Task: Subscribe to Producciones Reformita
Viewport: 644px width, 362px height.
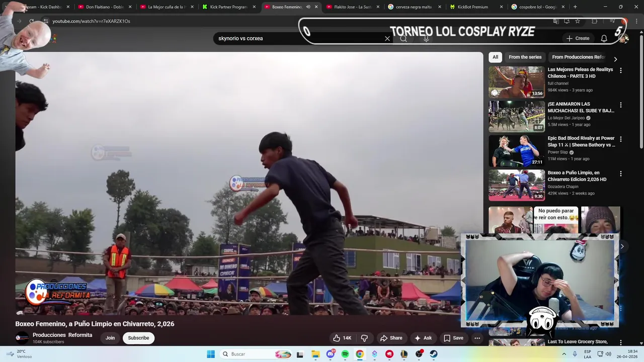Action: point(138,338)
